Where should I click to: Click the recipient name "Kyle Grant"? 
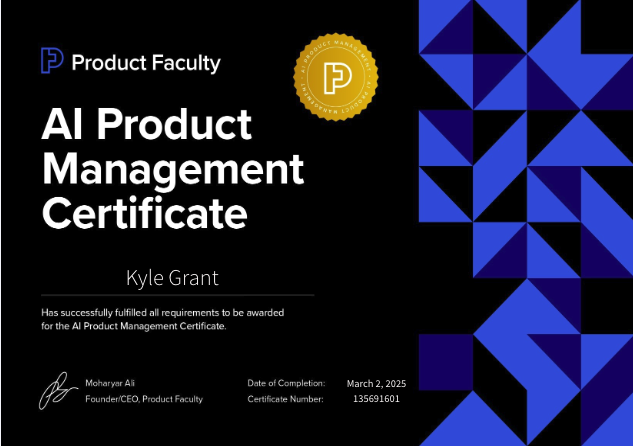coord(172,278)
